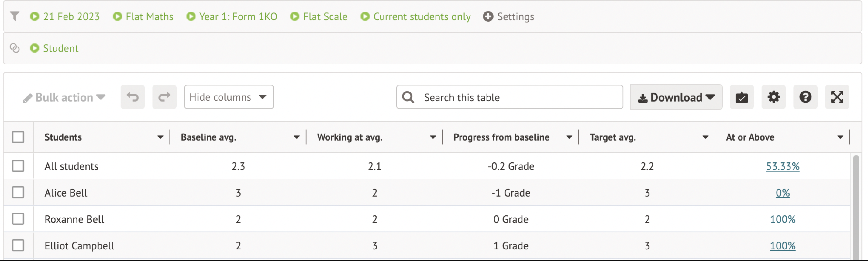Change the 21 Feb 2023 date filter
This screenshot has height=261, width=868.
pos(71,16)
